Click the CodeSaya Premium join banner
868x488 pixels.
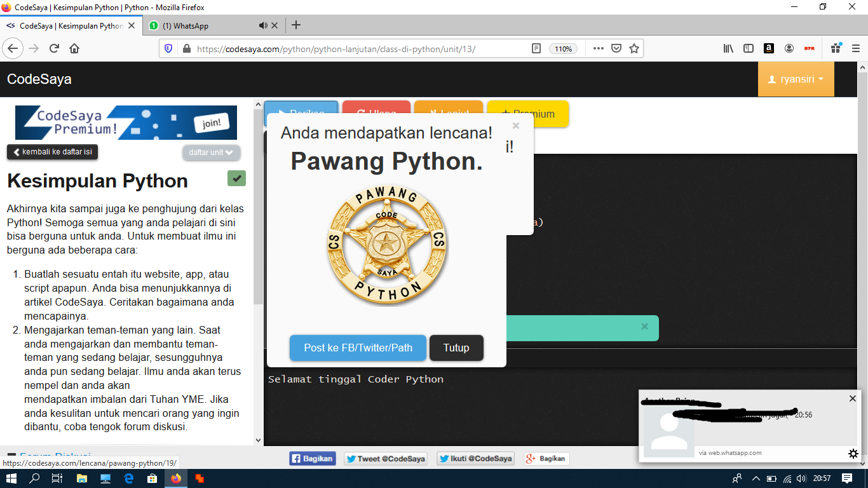[x=126, y=123]
